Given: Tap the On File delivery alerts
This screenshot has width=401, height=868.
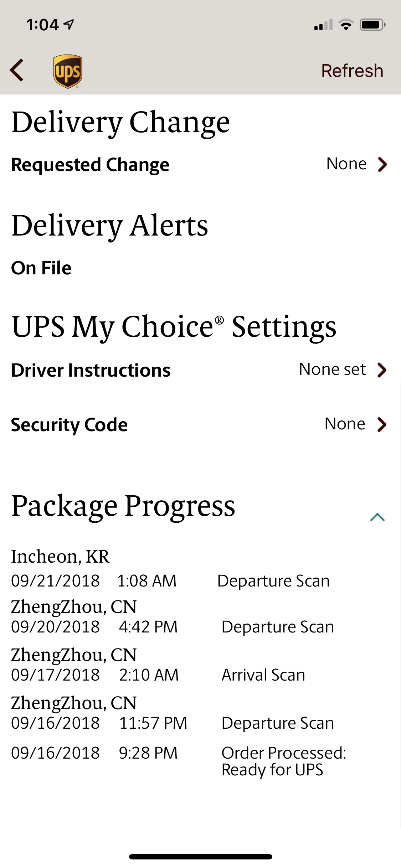Looking at the screenshot, I should (41, 268).
